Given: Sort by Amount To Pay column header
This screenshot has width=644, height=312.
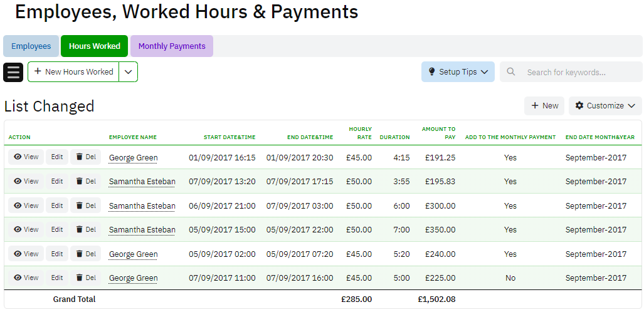Looking at the screenshot, I should 438,133.
